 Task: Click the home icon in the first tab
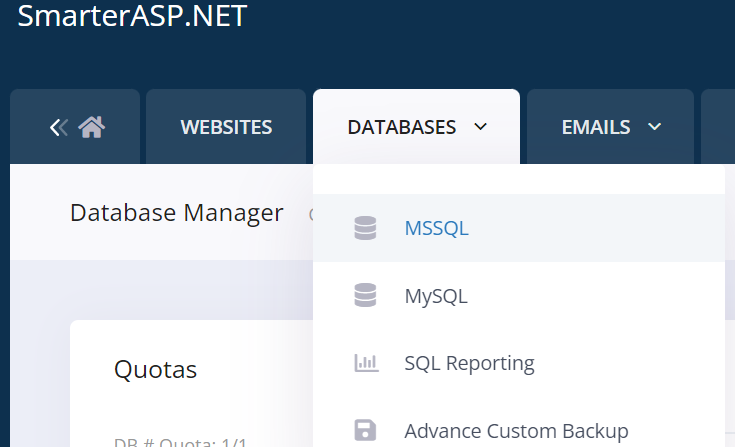(x=91, y=127)
